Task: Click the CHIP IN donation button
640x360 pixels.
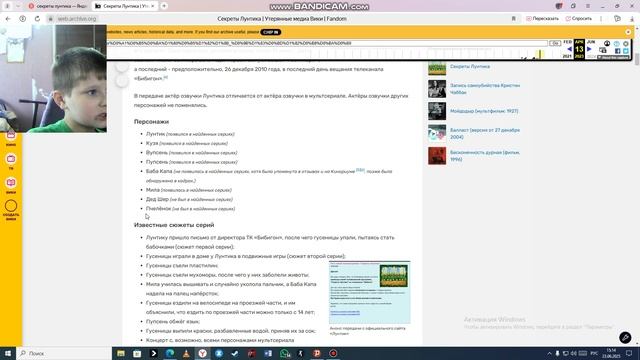Action: [x=271, y=32]
